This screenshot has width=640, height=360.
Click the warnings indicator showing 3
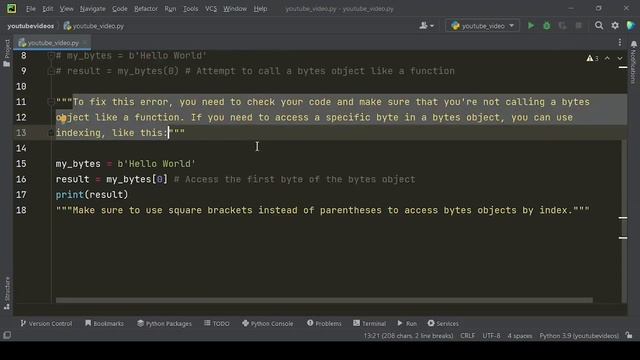(592, 58)
